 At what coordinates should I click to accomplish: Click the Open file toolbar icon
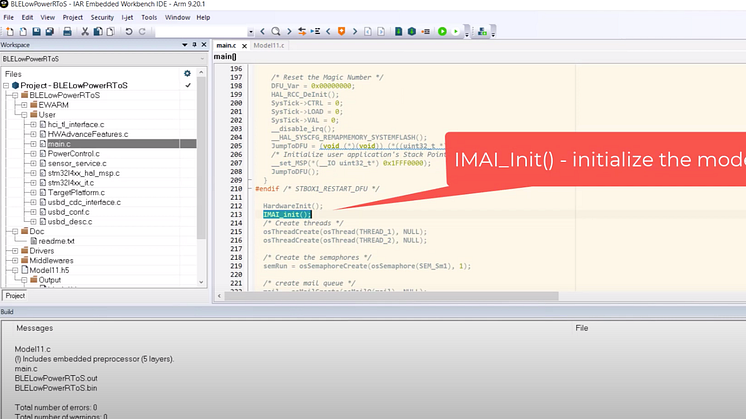tap(23, 31)
